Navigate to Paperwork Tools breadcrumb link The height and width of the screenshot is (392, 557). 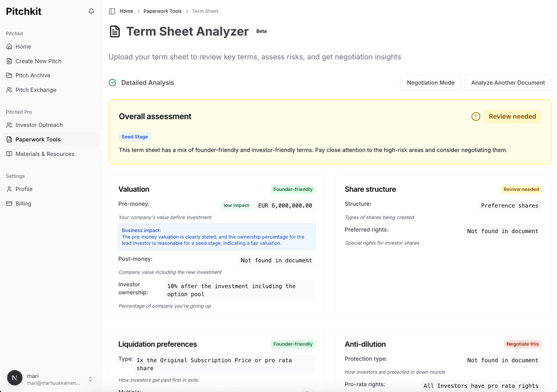(x=162, y=11)
